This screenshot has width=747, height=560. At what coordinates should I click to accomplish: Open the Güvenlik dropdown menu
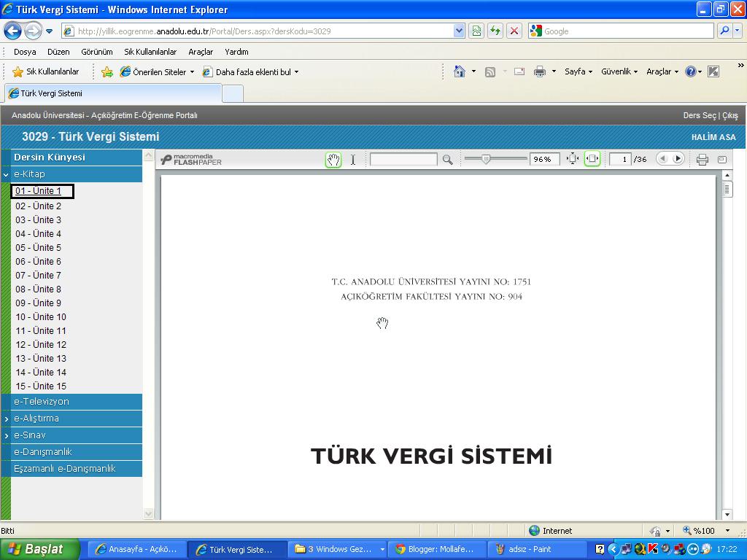(x=619, y=71)
